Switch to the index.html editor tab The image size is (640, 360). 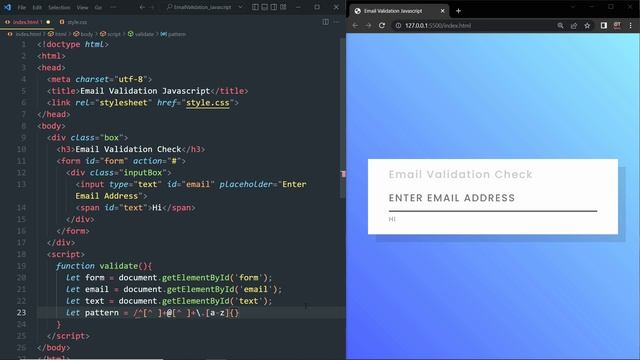pyautogui.click(x=27, y=22)
